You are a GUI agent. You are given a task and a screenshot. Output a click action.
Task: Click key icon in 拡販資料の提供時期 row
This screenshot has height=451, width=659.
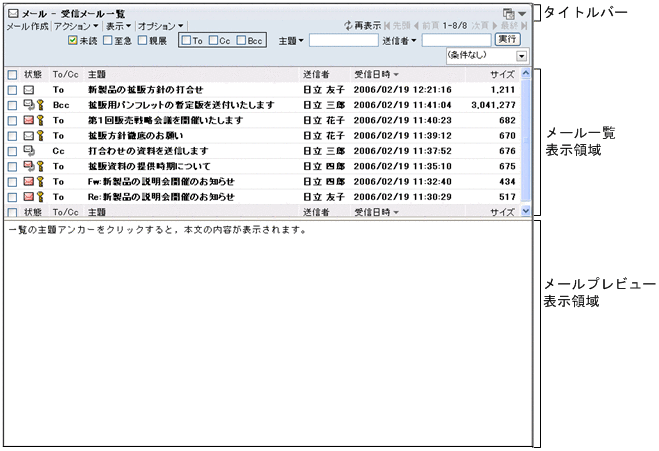[40, 166]
